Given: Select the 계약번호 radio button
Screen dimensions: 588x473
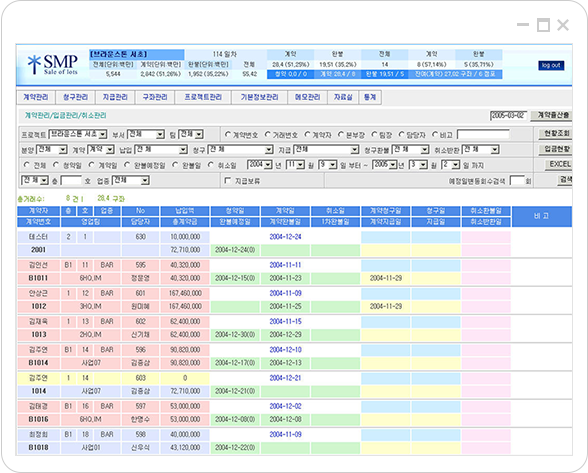Looking at the screenshot, I should point(228,134).
